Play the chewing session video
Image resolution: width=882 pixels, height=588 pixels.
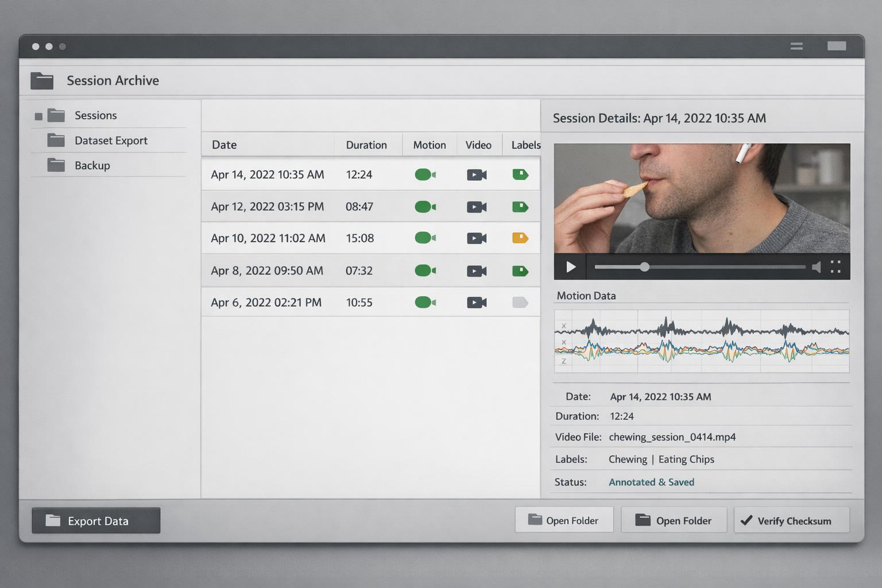(571, 267)
